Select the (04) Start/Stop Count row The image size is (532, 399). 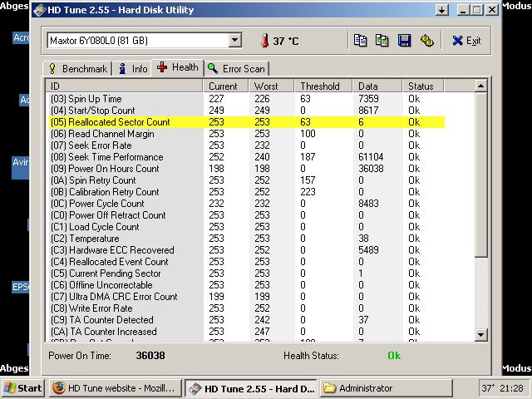[x=247, y=111]
